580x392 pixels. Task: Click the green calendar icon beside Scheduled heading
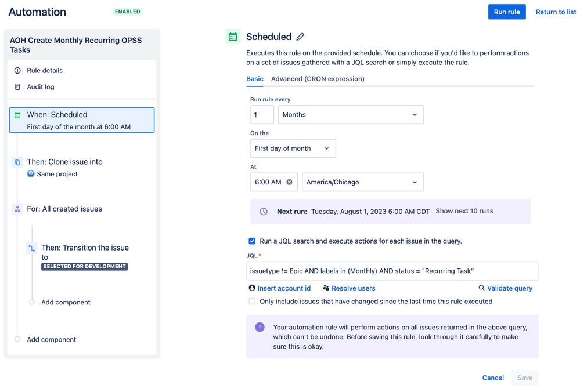pyautogui.click(x=233, y=37)
